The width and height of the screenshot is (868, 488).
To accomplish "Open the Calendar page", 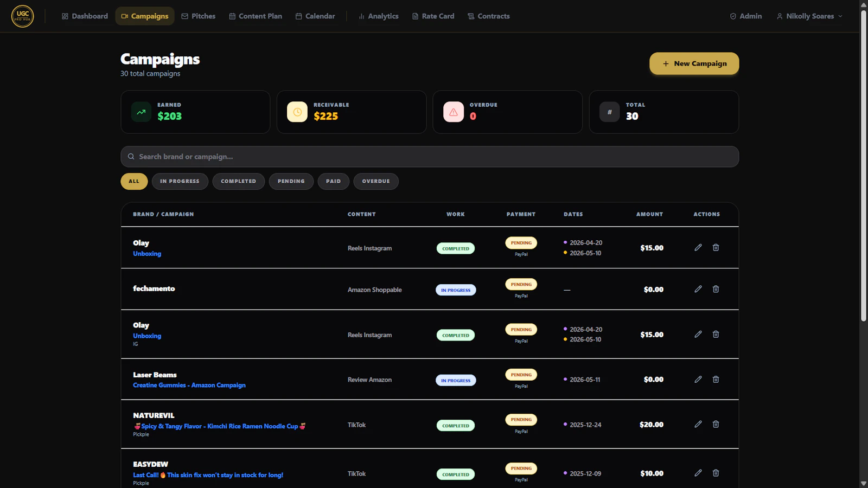I will (315, 16).
